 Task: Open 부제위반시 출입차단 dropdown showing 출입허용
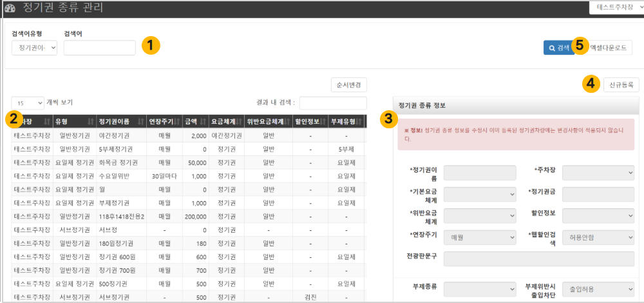[x=598, y=289]
